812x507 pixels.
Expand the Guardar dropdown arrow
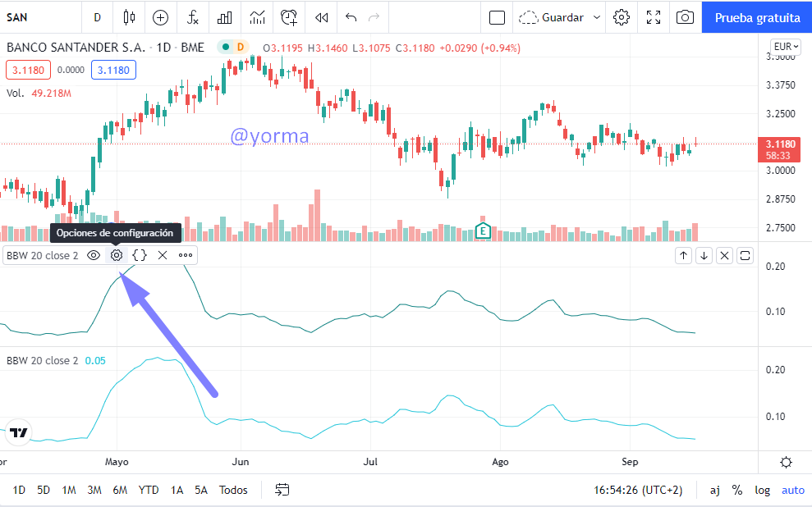click(597, 17)
